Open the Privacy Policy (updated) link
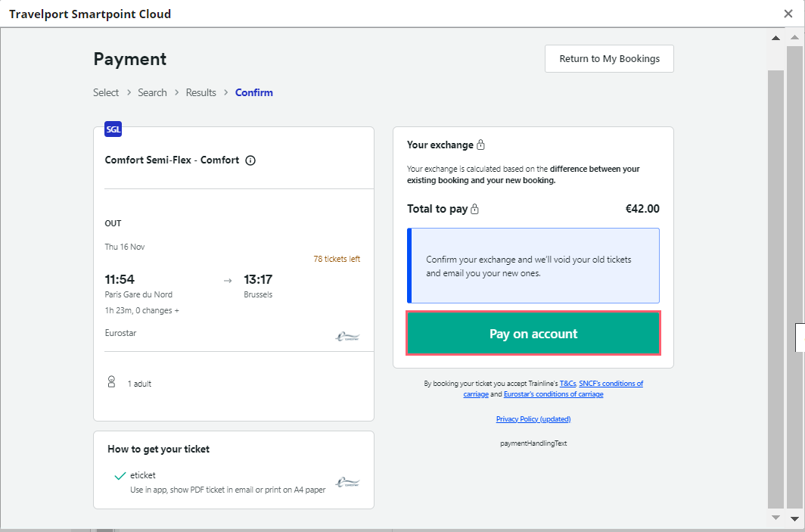This screenshot has width=805, height=532. click(533, 419)
